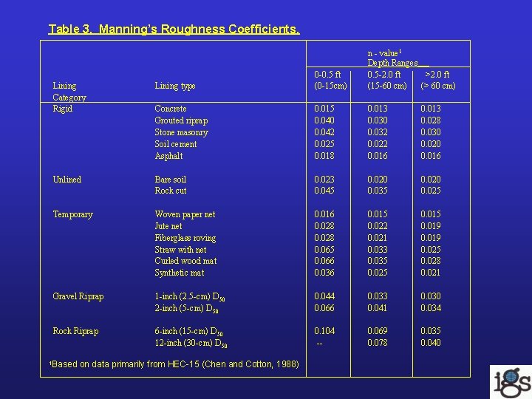
Task: Select the 0.040 value in Grouted riprap row
Action: 324,120
